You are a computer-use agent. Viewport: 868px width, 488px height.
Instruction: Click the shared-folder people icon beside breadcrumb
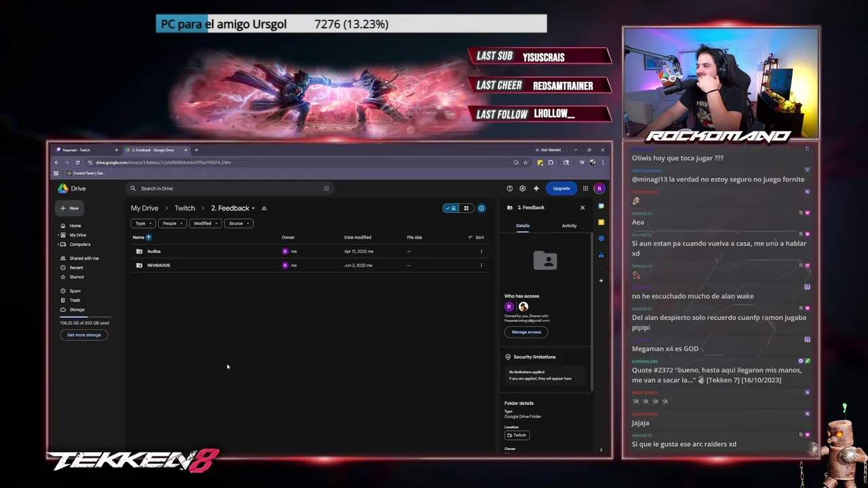point(264,208)
